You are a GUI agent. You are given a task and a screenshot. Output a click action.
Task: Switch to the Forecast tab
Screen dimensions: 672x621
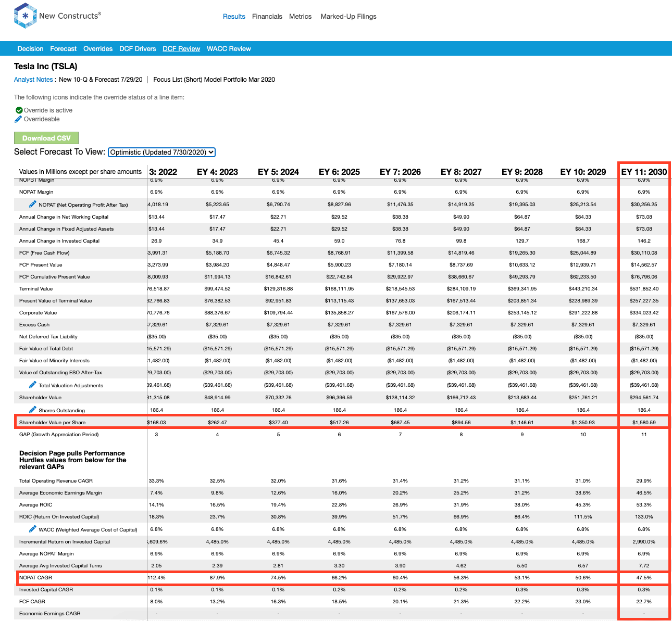64,48
